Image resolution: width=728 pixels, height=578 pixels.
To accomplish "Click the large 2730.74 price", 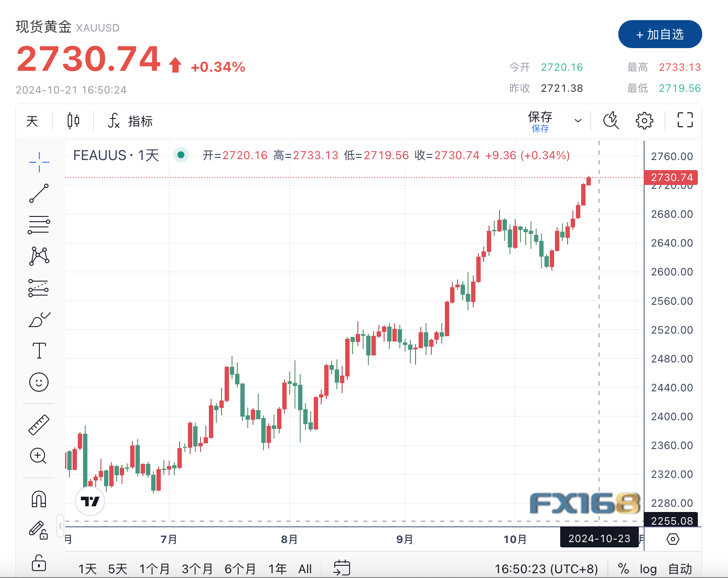I will [89, 59].
